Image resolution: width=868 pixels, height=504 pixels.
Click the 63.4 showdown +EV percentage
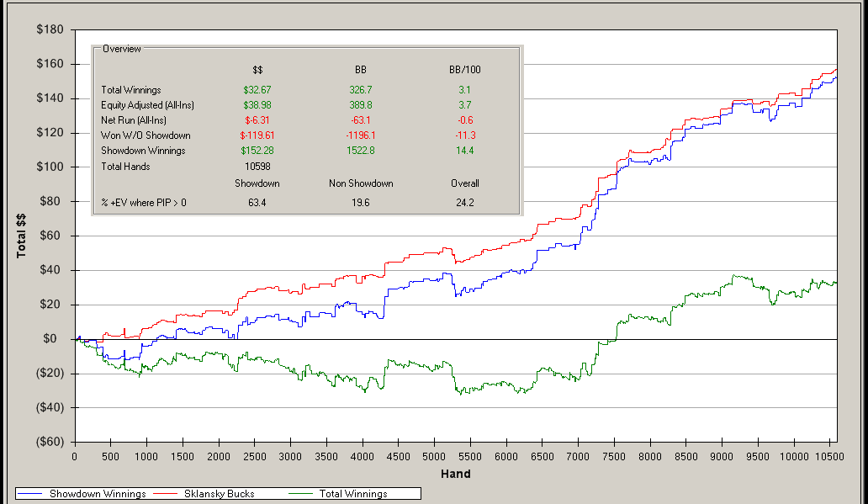coord(257,203)
